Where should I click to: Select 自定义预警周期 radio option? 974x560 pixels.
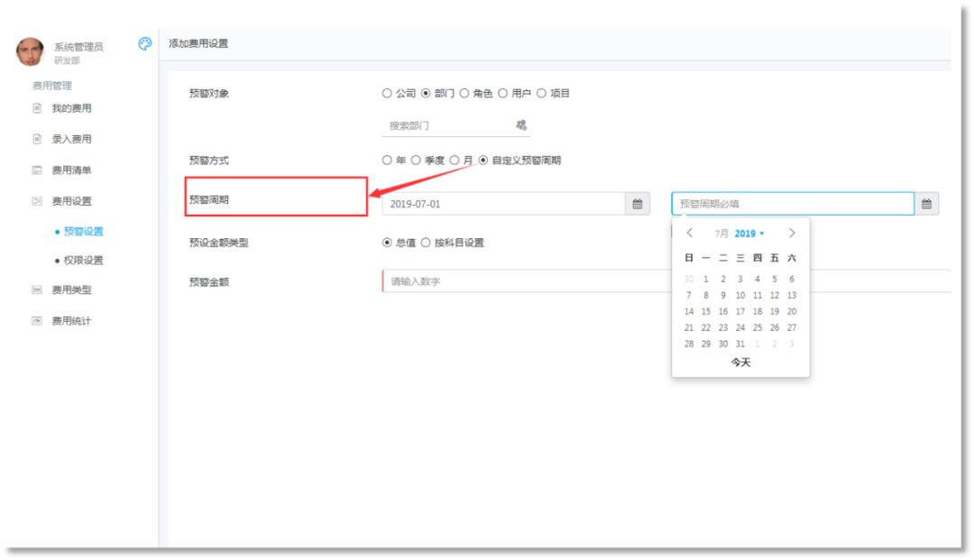point(483,161)
